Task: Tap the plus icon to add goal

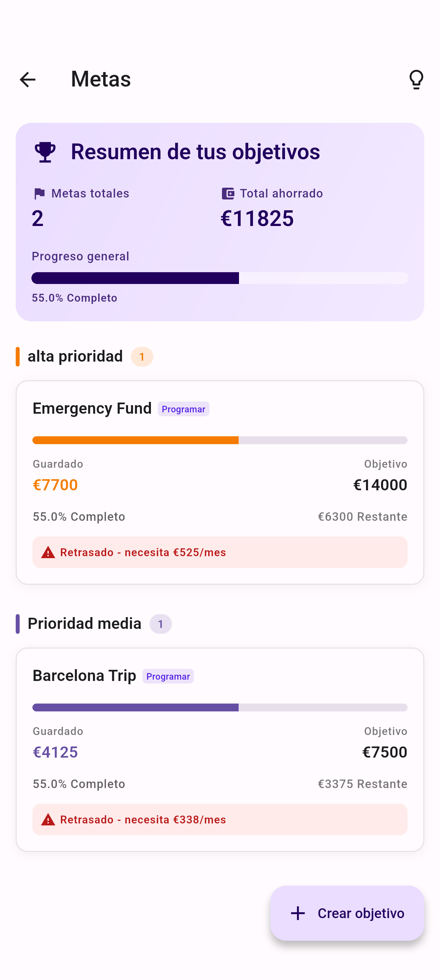Action: (x=298, y=913)
